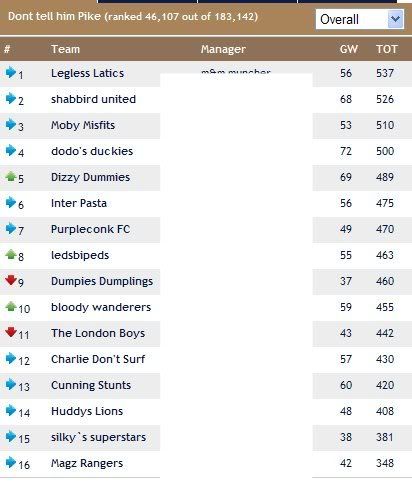Click the Manager column header
Image resolution: width=412 pixels, height=489 pixels.
(223, 49)
